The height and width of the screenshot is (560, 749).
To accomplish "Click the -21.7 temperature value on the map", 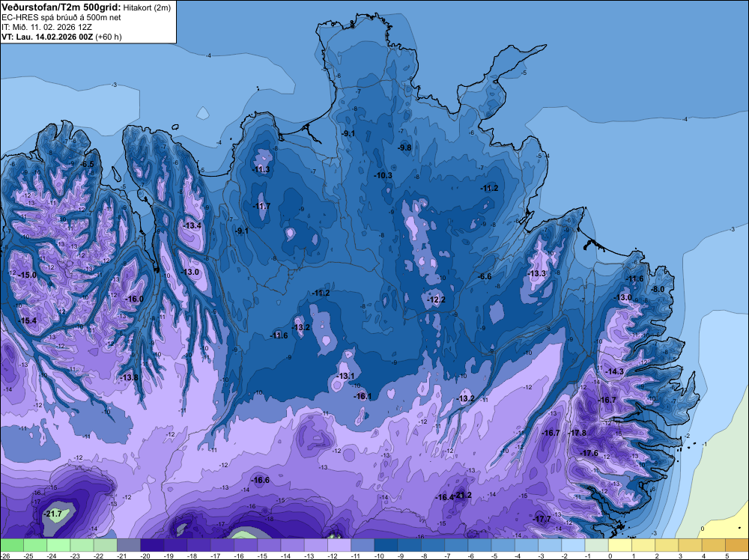I will [x=52, y=514].
